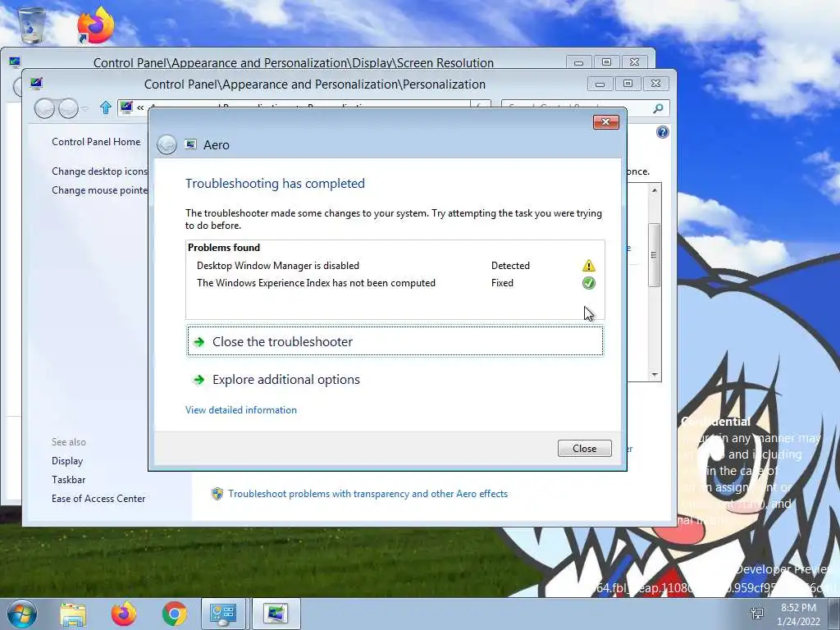
Task: Close the Screen Resolution window
Action: (634, 62)
